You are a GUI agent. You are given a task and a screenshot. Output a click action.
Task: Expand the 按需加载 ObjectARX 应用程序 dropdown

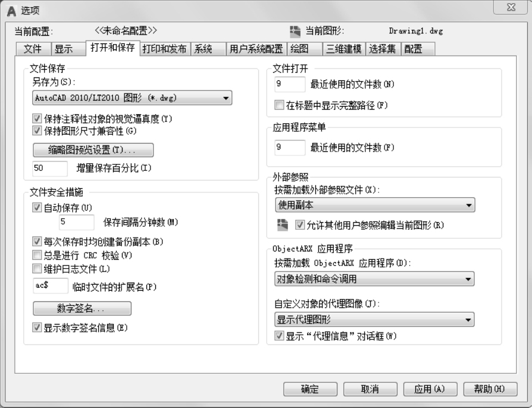coord(374,279)
